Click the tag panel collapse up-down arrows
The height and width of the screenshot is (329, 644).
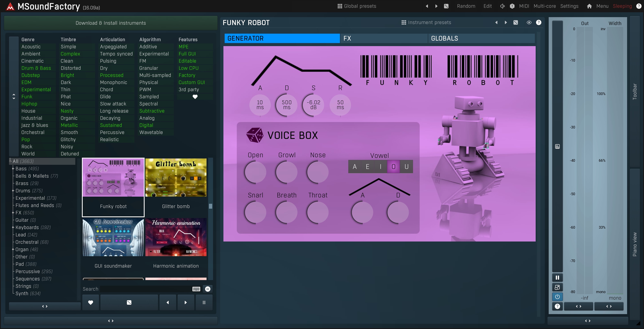tap(14, 96)
